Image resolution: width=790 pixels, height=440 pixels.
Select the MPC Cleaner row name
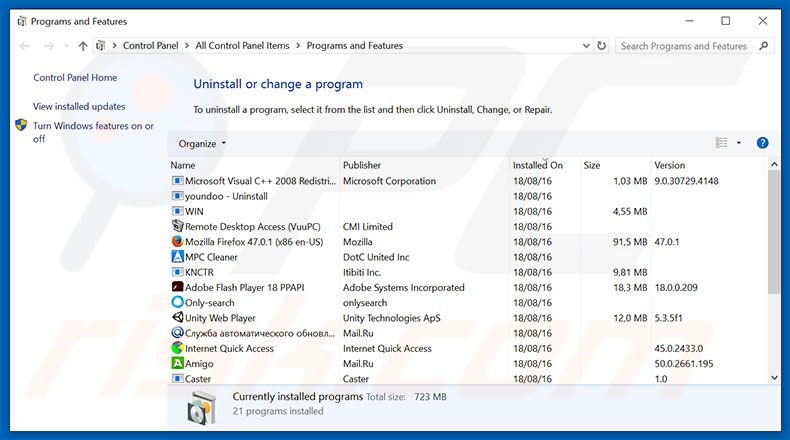pyautogui.click(x=211, y=257)
